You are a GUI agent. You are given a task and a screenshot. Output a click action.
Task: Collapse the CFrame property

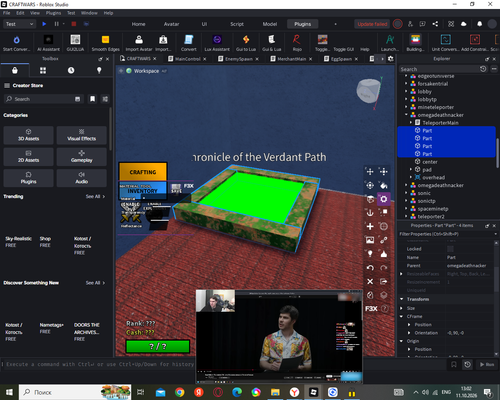[x=402, y=316]
